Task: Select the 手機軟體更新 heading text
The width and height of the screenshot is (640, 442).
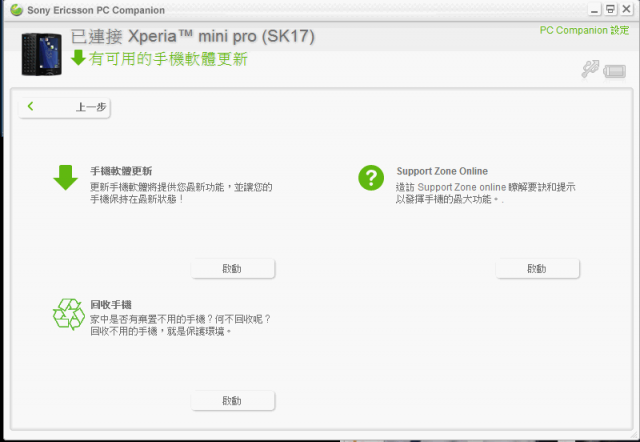Action: coord(121,171)
